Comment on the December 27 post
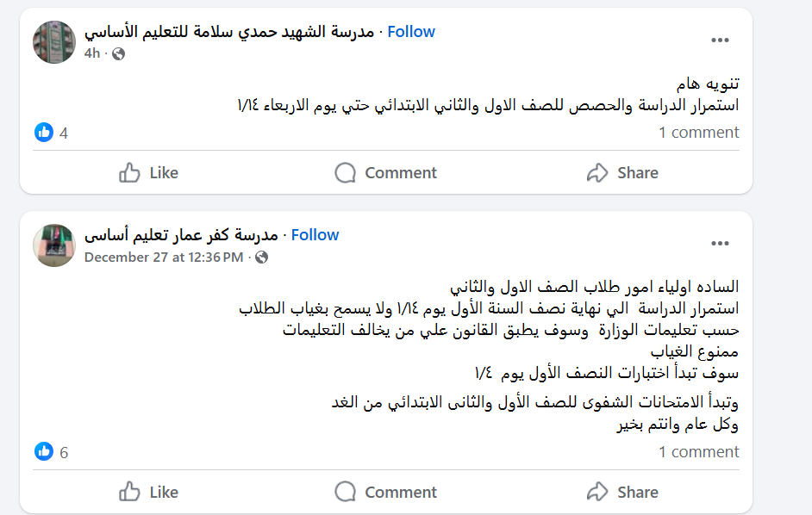 (x=385, y=493)
